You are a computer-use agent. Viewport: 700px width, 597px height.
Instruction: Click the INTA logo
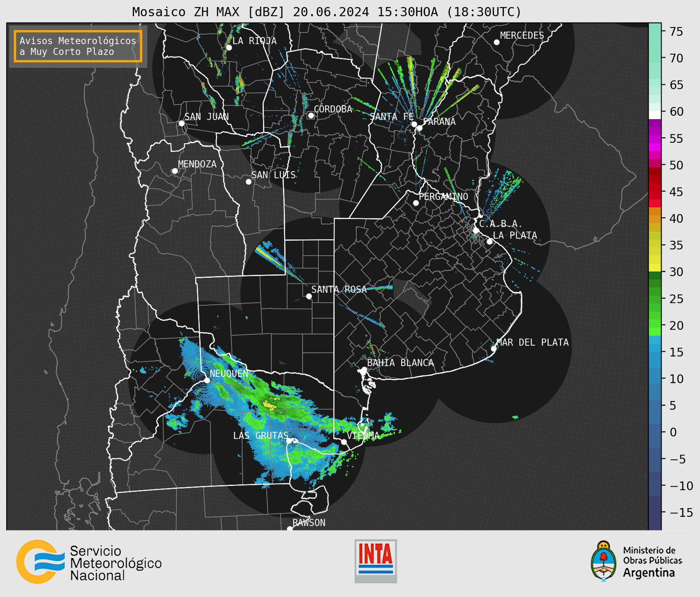coord(376,561)
